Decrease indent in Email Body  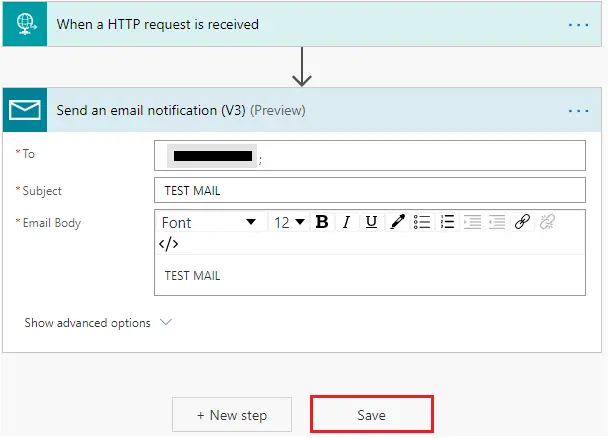497,222
